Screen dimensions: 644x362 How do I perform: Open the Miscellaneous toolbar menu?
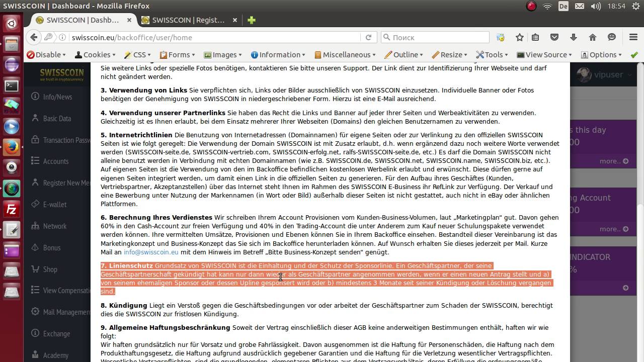tap(346, 55)
